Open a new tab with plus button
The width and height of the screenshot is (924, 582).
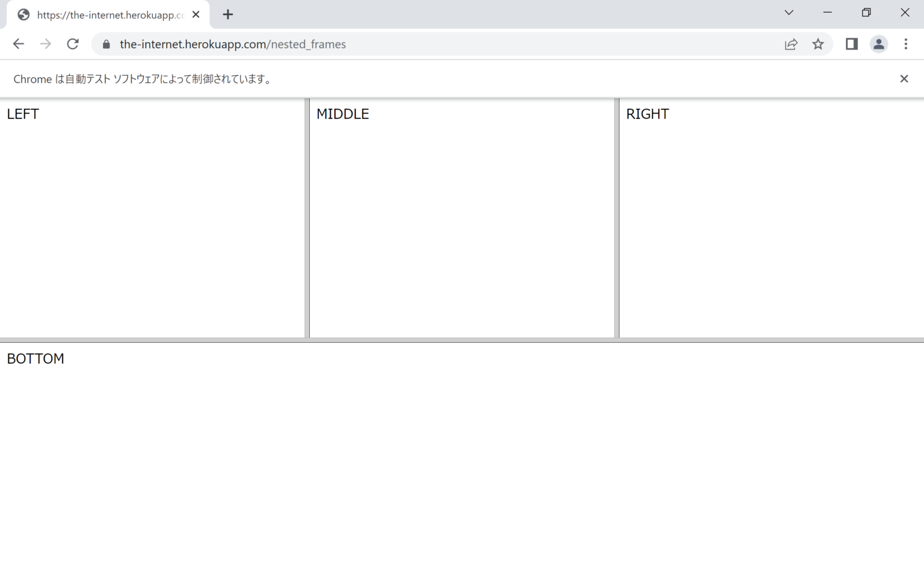pyautogui.click(x=227, y=14)
